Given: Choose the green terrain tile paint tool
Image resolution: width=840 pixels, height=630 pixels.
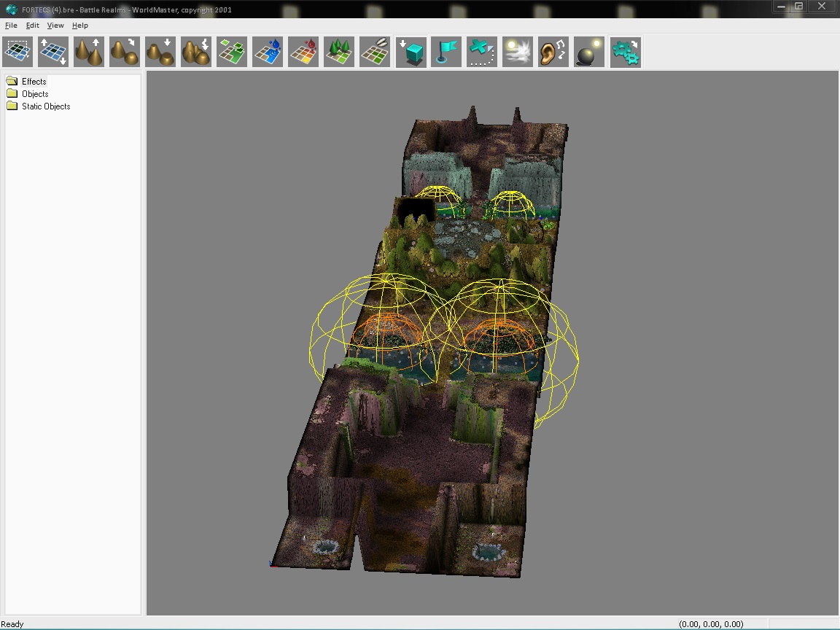Looking at the screenshot, I should [232, 52].
